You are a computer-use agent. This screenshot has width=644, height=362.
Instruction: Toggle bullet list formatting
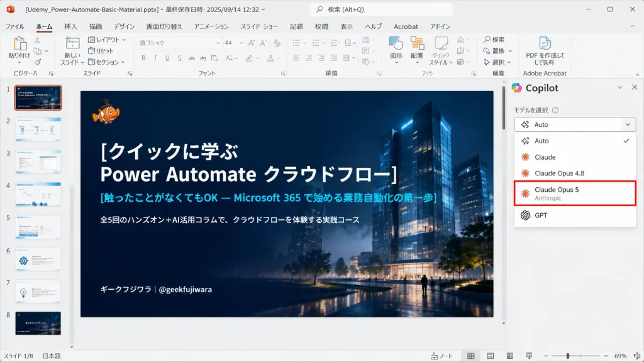point(296,43)
